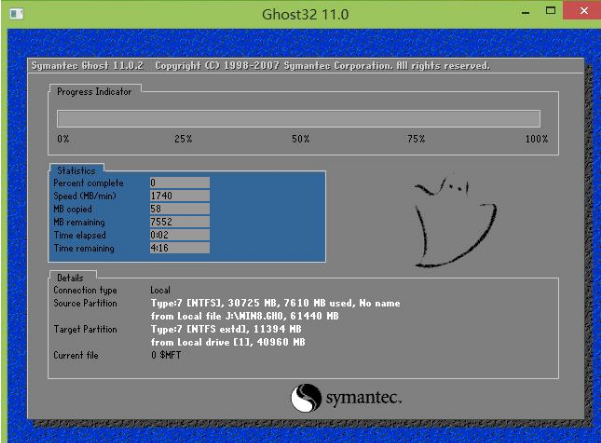Click the 100% progress marker label
Screen dimensions: 601x443
536,139
